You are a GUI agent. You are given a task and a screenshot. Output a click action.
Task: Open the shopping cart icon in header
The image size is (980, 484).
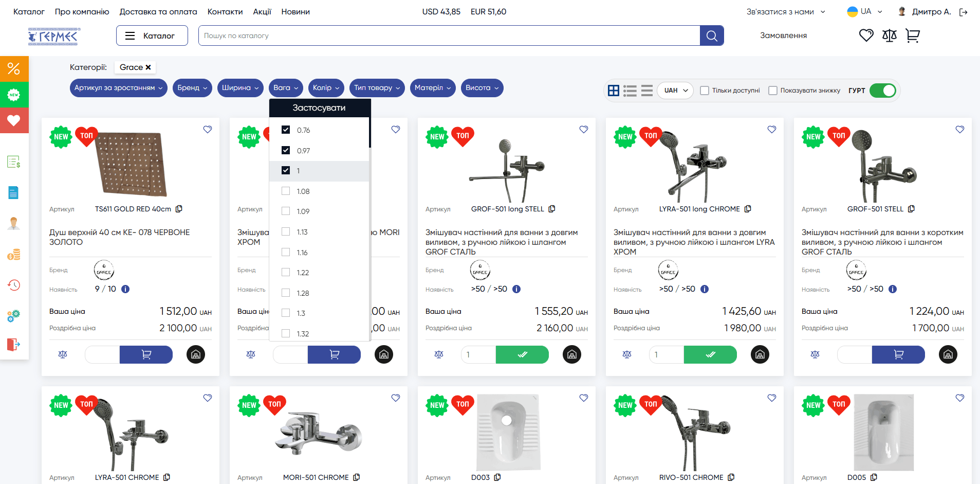[x=913, y=35]
